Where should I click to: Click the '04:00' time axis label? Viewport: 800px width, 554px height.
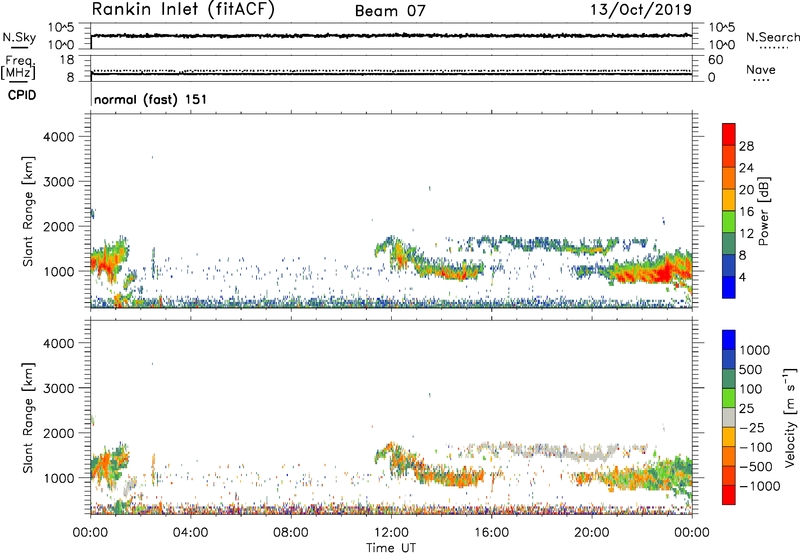pyautogui.click(x=190, y=533)
